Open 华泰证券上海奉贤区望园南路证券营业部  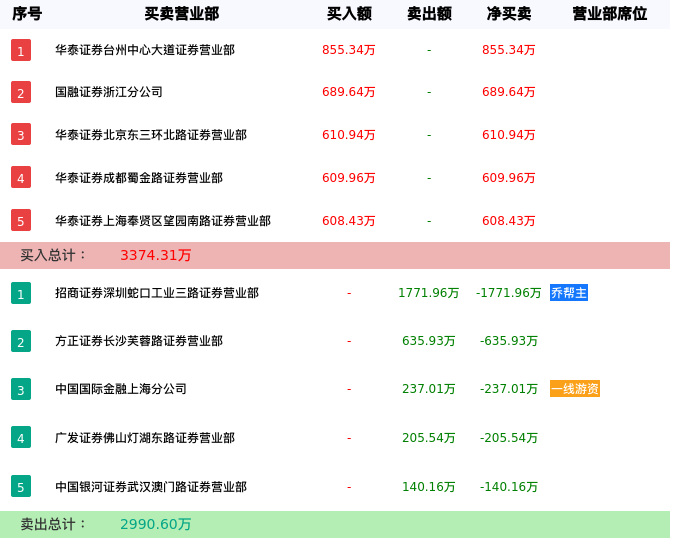click(163, 221)
